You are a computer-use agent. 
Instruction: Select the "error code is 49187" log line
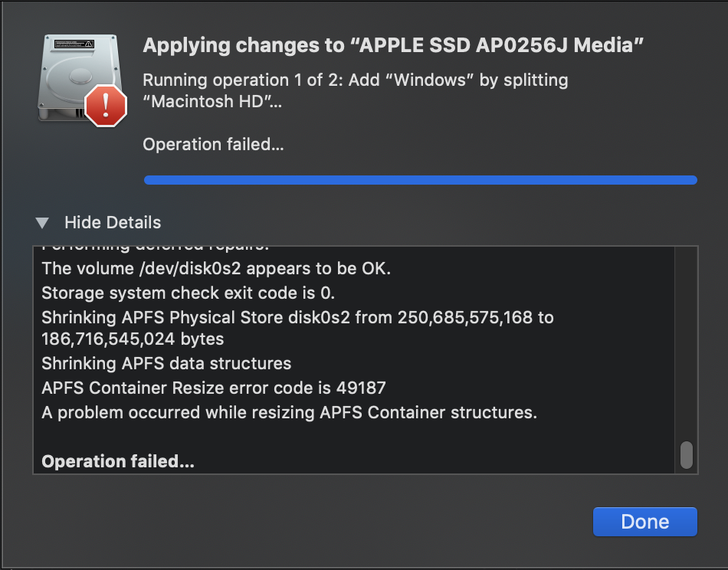pos(214,388)
